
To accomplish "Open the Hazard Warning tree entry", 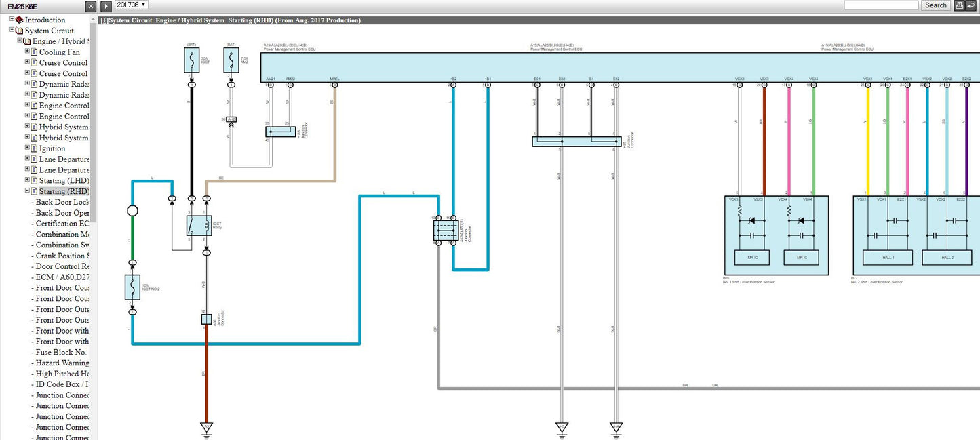I will [x=62, y=363].
